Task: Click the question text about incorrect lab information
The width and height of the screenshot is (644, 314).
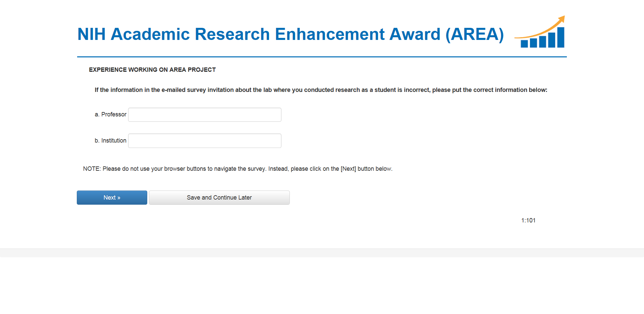Action: point(321,90)
